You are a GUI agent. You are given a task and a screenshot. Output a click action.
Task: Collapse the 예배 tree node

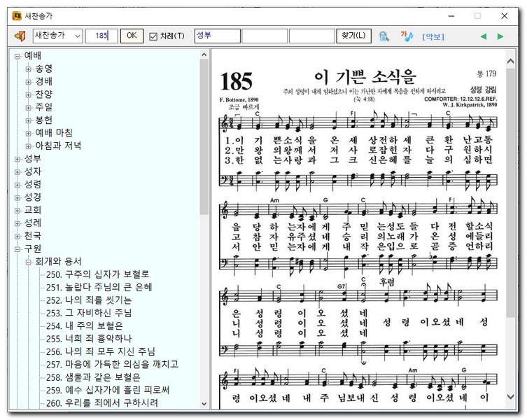click(x=17, y=55)
